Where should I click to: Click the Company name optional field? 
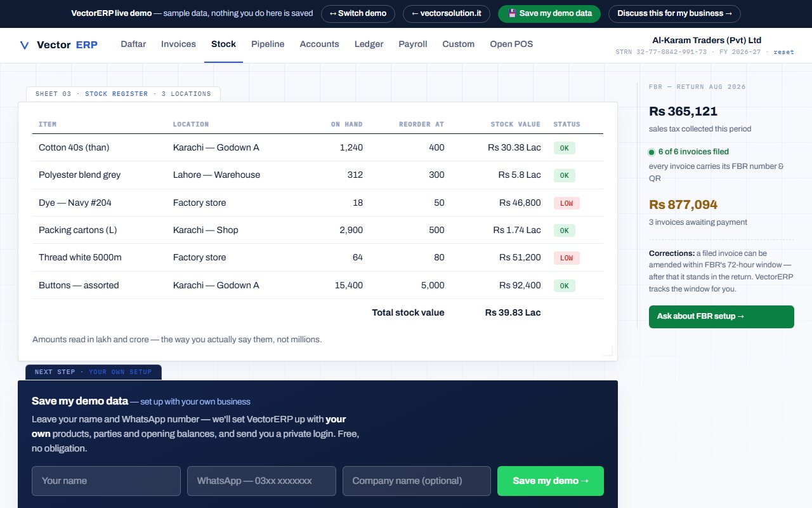point(417,481)
